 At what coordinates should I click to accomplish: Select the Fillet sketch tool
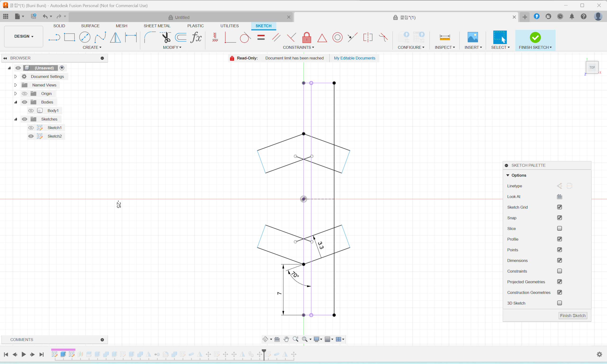[x=149, y=37]
